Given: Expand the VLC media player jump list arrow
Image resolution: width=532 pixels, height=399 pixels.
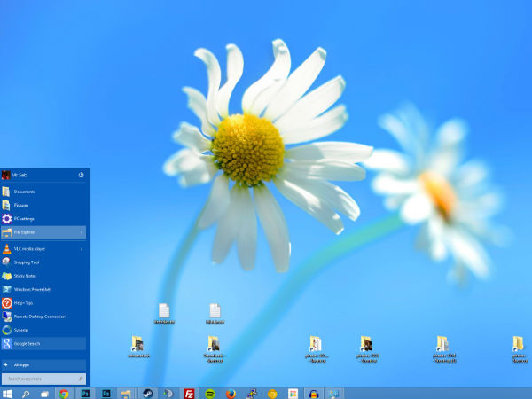Looking at the screenshot, I should [82, 249].
